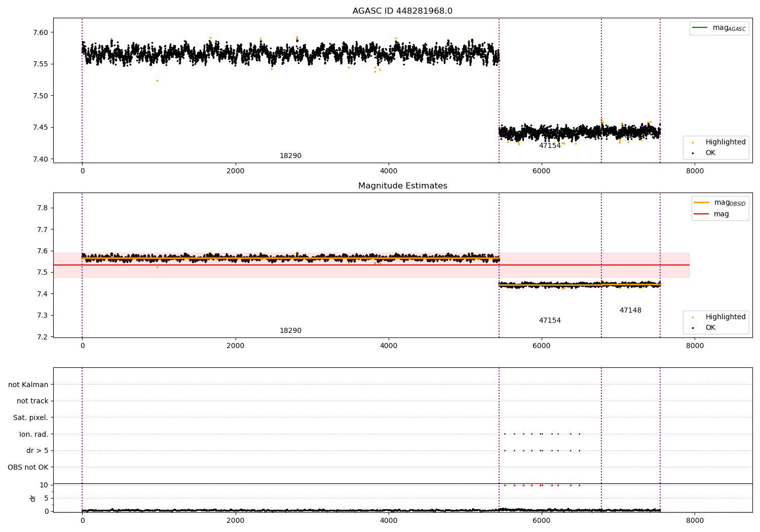Image resolution: width=760 pixels, height=532 pixels.
Task: Click the 7.60 y-axis tick label
Action: coord(40,32)
